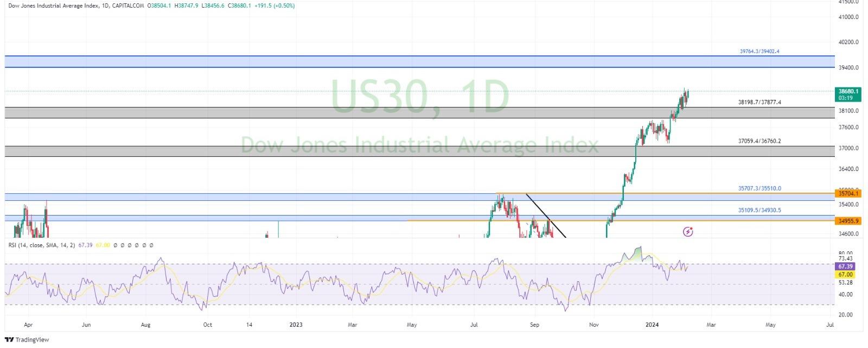The image size is (868, 348).
Task: Select the RSI (14, close, SMA, 14, 2) legend
Action: point(42,245)
